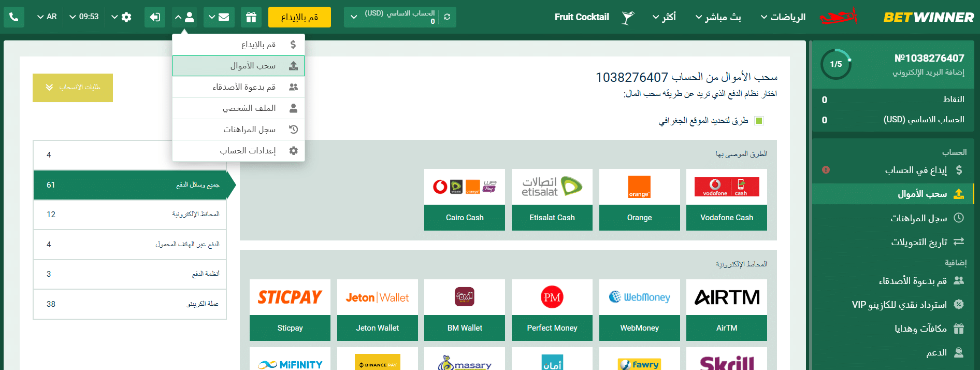This screenshot has height=370, width=980.
Task: Choose Cairo Cash payment method
Action: pos(465,200)
